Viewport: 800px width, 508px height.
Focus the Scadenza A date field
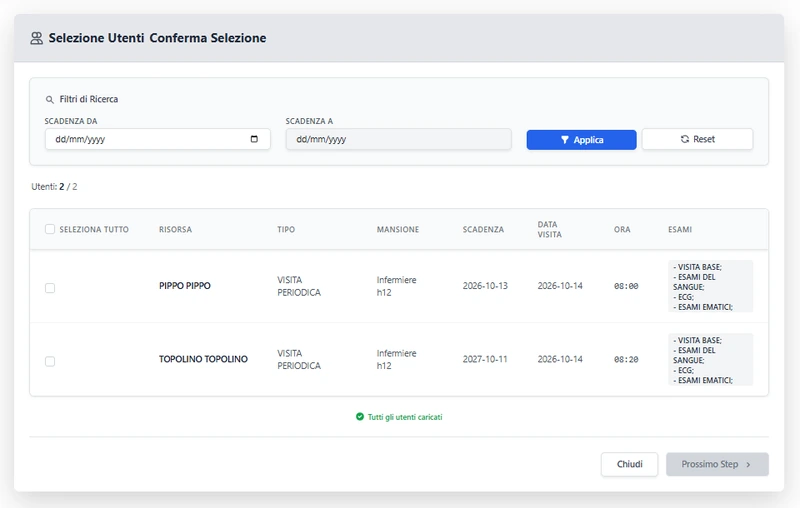click(x=398, y=139)
